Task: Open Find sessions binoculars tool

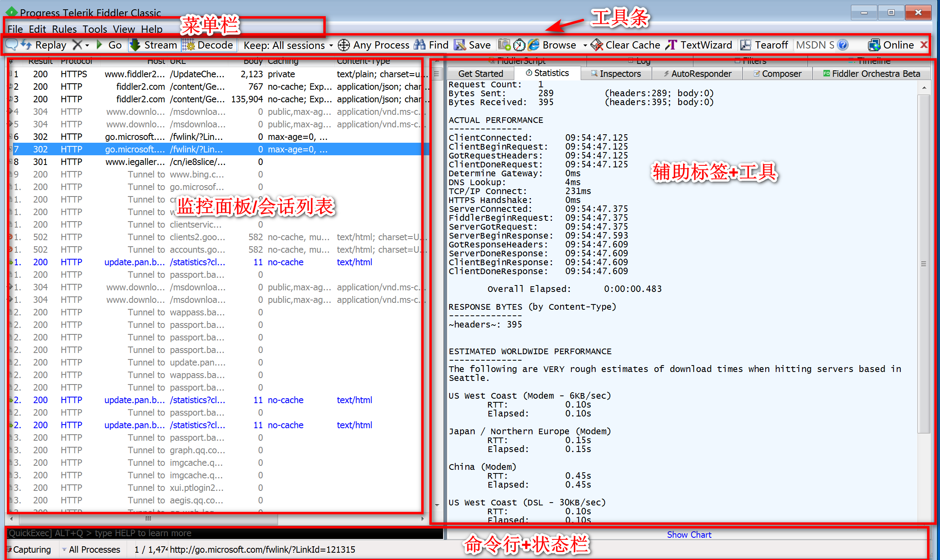Action: [x=431, y=45]
